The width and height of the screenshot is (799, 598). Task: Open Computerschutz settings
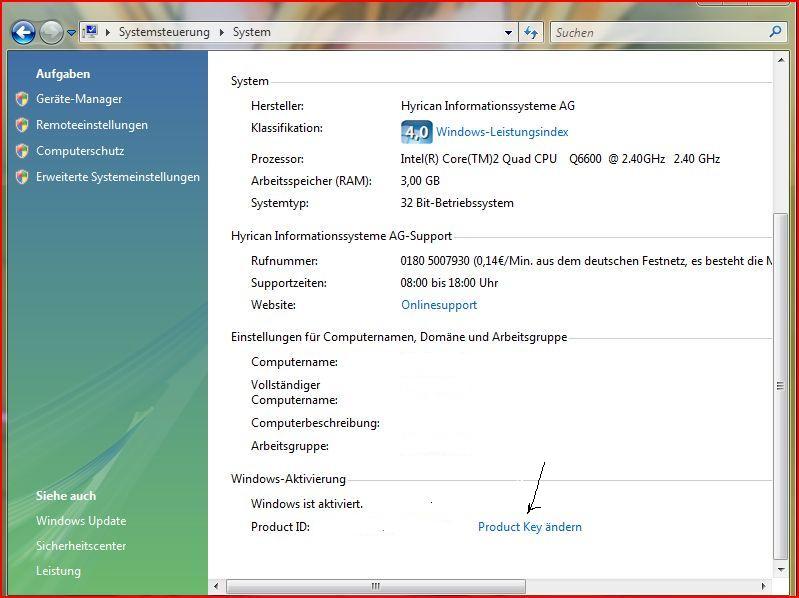(80, 151)
